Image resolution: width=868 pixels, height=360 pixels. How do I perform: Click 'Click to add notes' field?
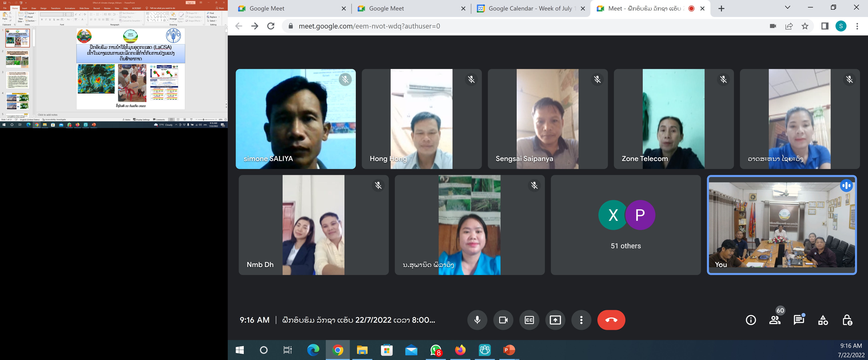pos(48,115)
